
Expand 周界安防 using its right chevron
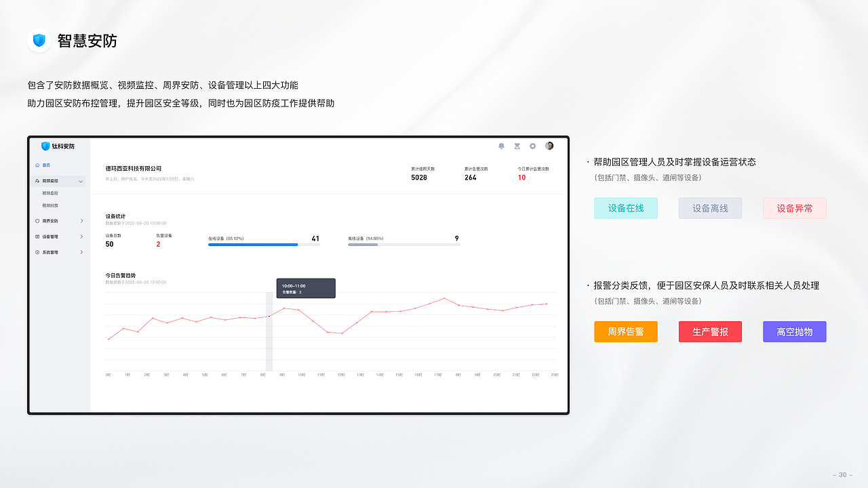click(x=81, y=221)
